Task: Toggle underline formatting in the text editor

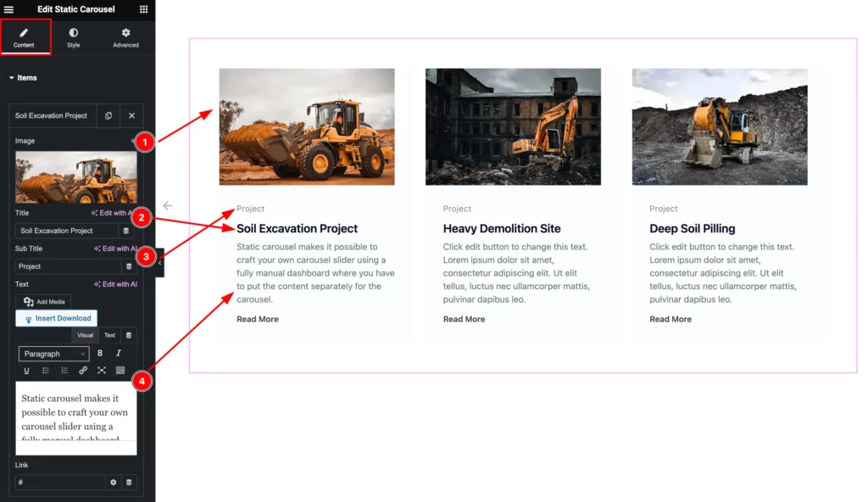Action: 26,371
